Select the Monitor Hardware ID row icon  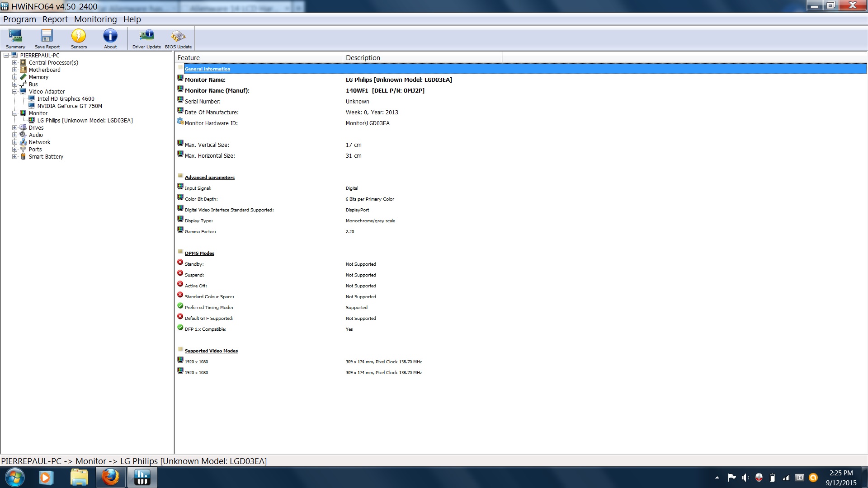click(180, 122)
